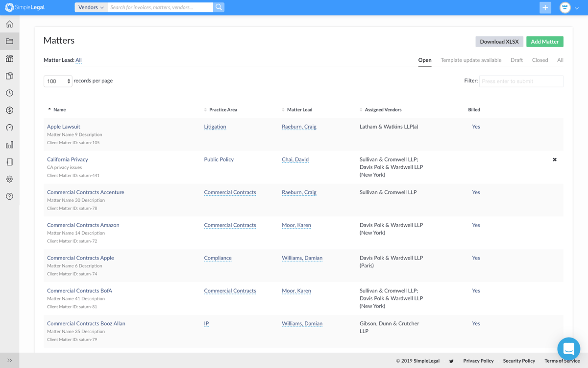Open the Invoices documents icon in sidebar

click(9, 76)
